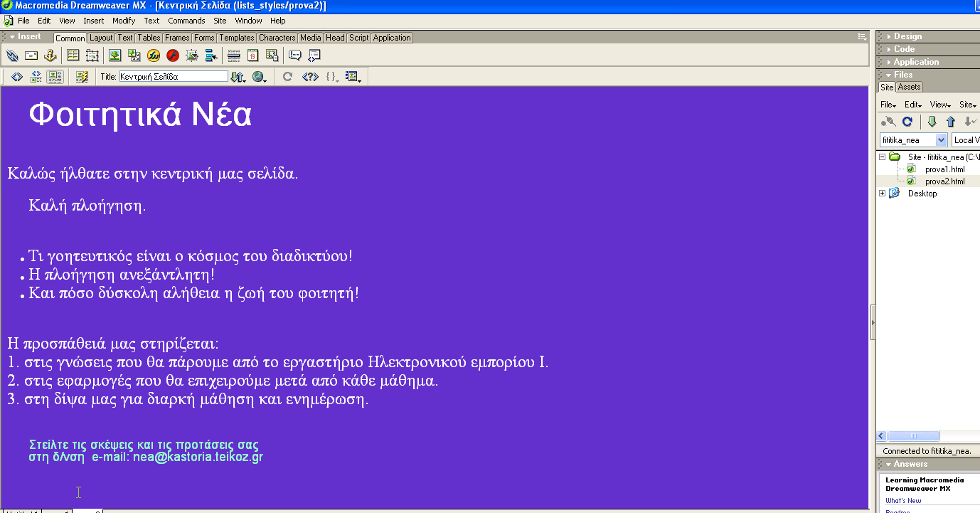Select the Layout tab in Insert bar
Image resolution: width=980 pixels, height=513 pixels.
click(x=101, y=38)
